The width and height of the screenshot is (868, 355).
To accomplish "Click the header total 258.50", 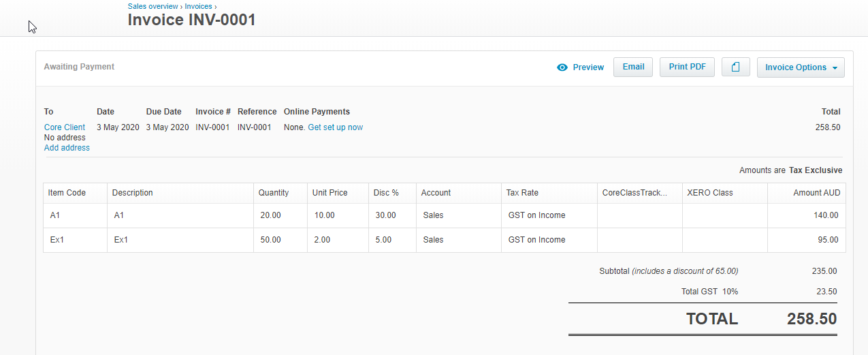I will tap(828, 127).
